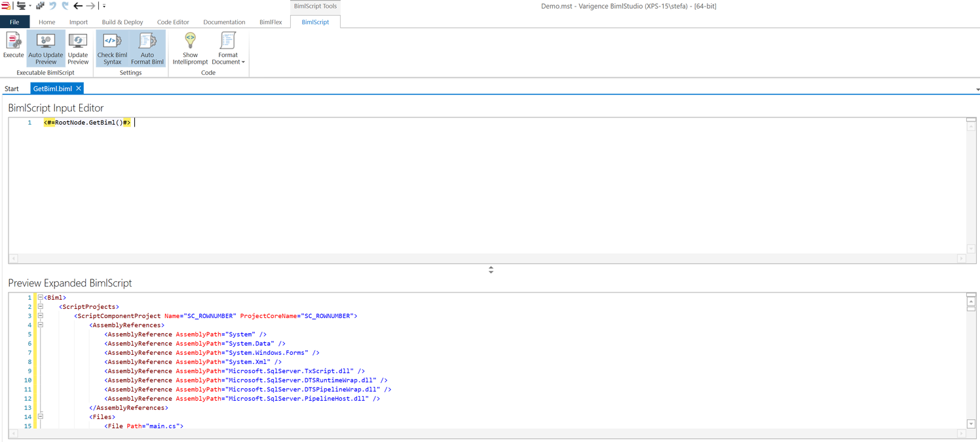Open Customize Quick Access Toolbar dropdown

(104, 7)
